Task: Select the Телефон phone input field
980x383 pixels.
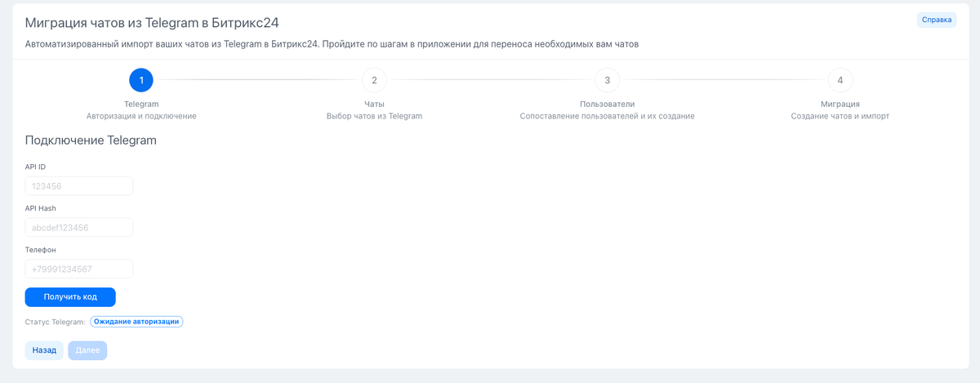Action: [x=79, y=269]
